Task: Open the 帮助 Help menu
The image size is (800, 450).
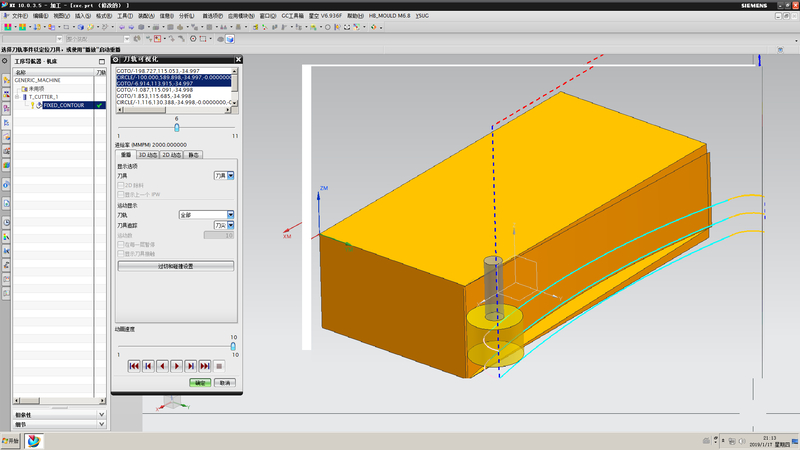Action: point(356,16)
